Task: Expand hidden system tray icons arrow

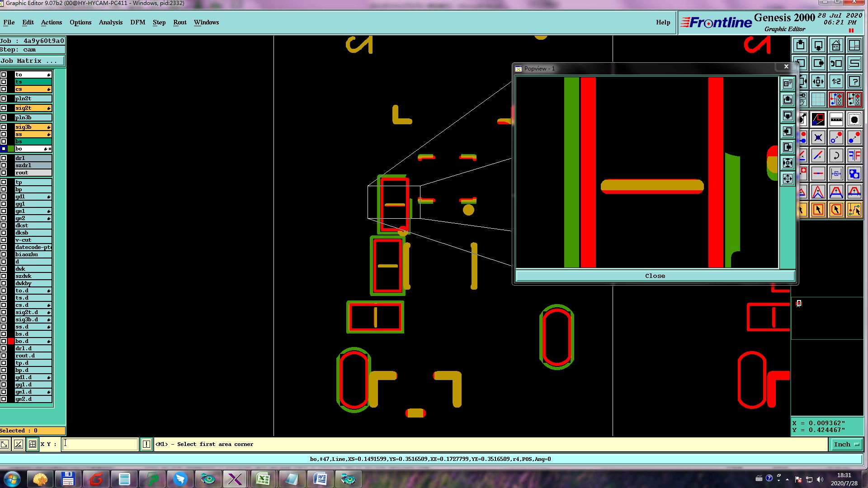Action: click(787, 479)
